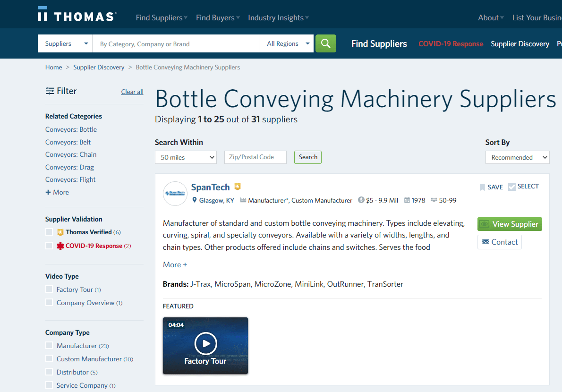Click SpanTech company logo thumbnail

coord(175,194)
